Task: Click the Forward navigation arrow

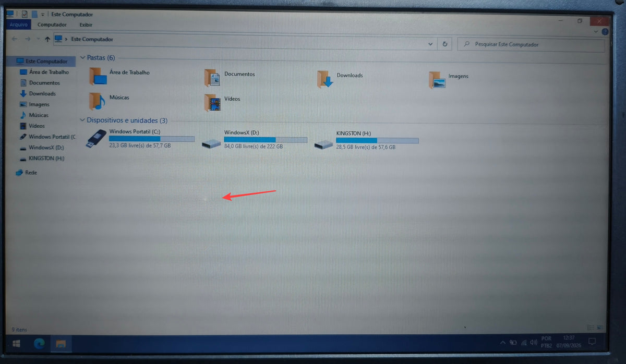Action: (28, 39)
